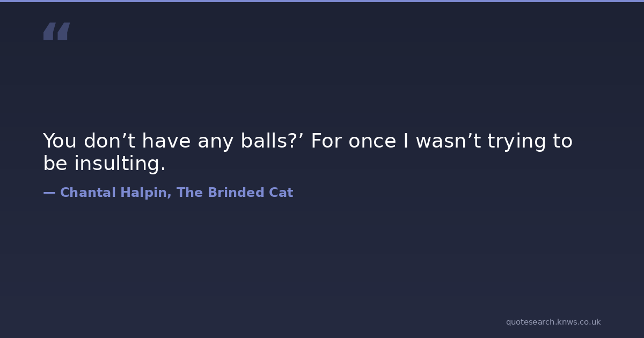This screenshot has width=644, height=338.
Task: Click the word "Cat" in the attribution
Action: coord(281,193)
